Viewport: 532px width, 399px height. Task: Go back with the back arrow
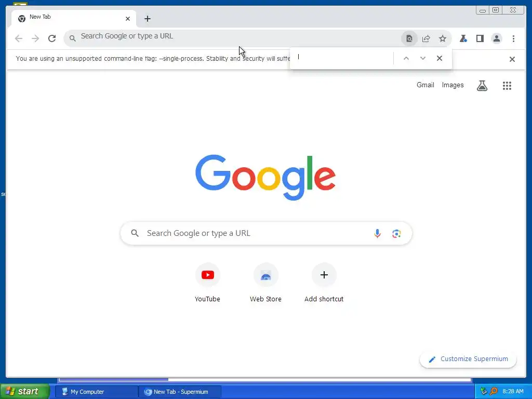19,38
